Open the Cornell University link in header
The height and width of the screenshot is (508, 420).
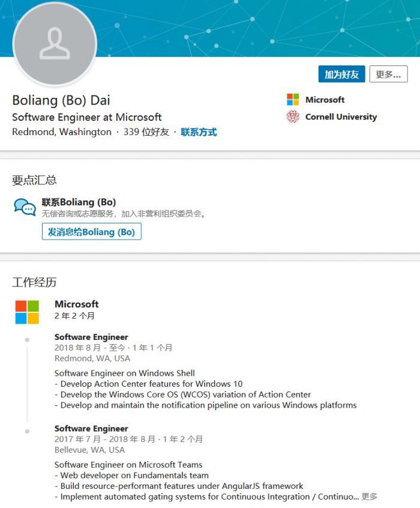tap(341, 117)
